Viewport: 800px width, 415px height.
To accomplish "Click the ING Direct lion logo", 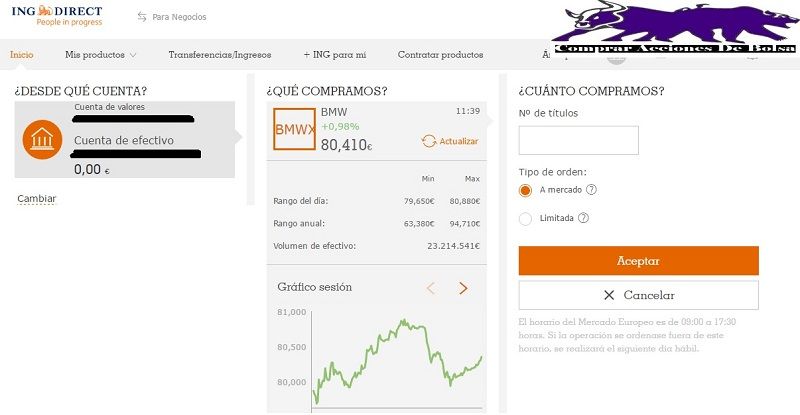I will click(45, 11).
